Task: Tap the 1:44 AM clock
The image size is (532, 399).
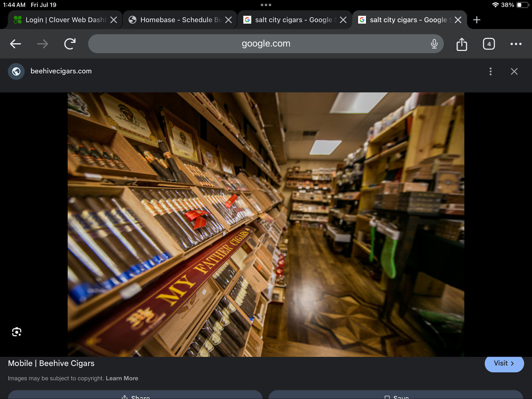Action: (14, 5)
